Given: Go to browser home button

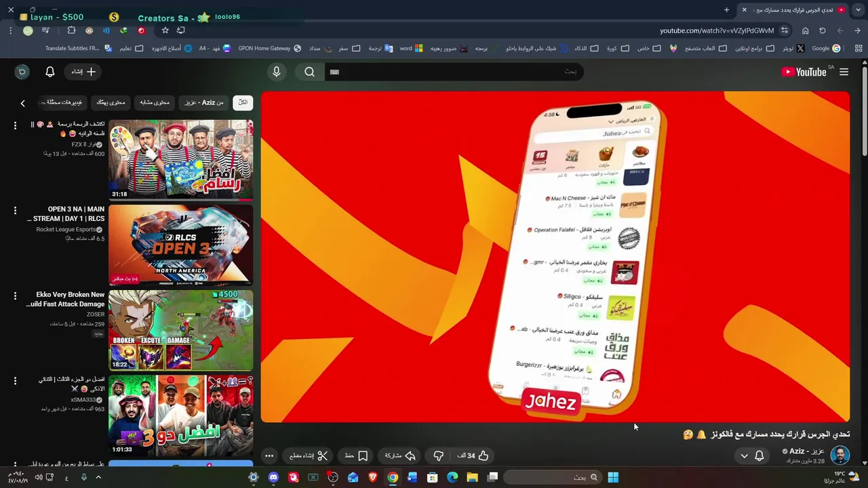Looking at the screenshot, I should [805, 30].
